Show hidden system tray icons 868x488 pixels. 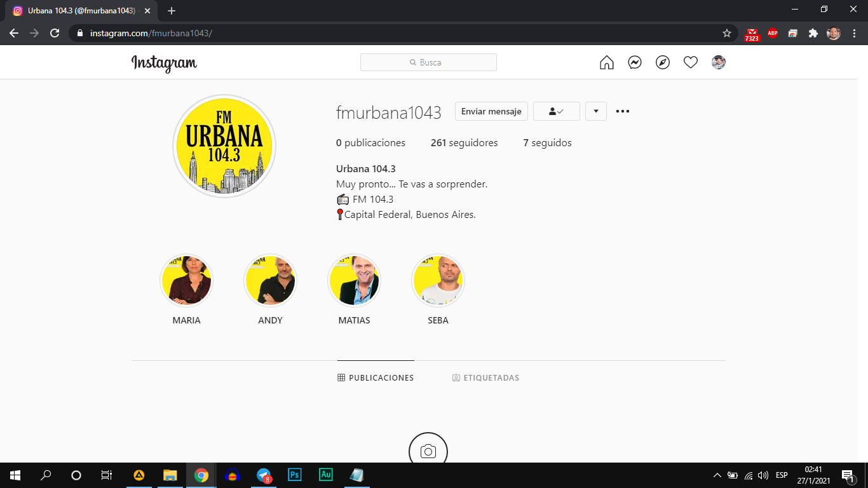pos(717,475)
